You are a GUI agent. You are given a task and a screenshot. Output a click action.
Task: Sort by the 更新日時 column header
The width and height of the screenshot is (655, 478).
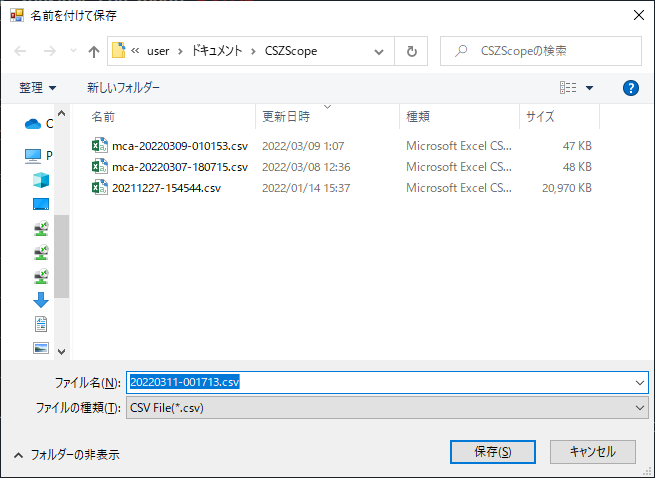click(x=286, y=116)
